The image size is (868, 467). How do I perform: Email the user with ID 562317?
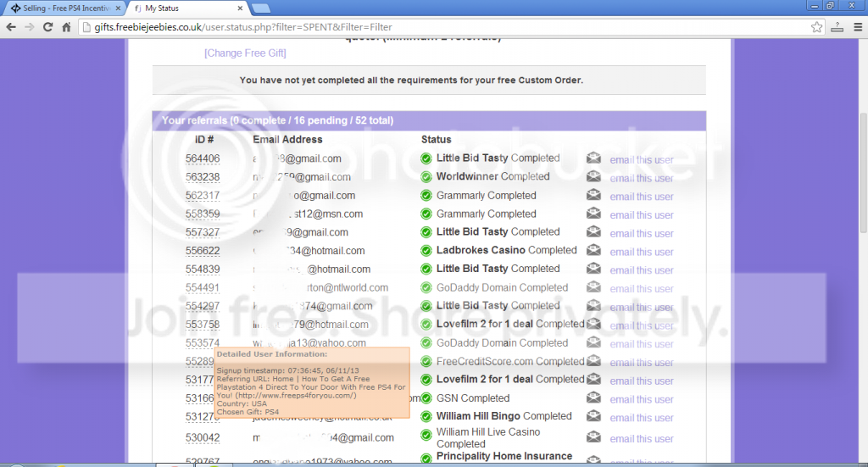pos(642,197)
